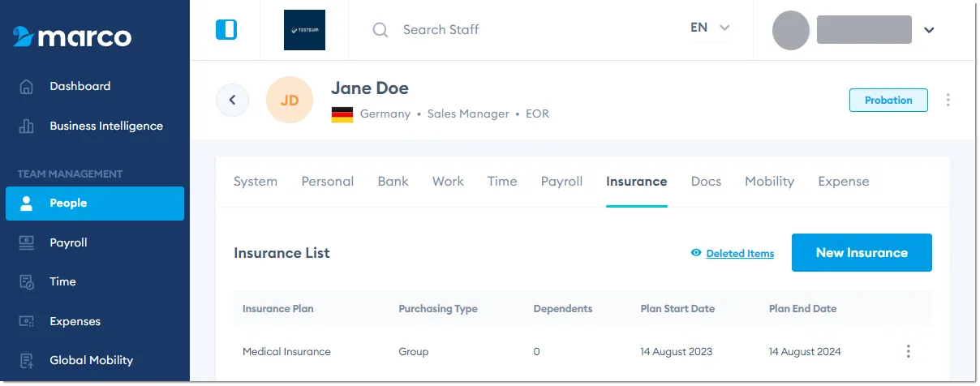980x386 pixels.
Task: Click the 14 August 2023 start date
Action: click(x=677, y=352)
